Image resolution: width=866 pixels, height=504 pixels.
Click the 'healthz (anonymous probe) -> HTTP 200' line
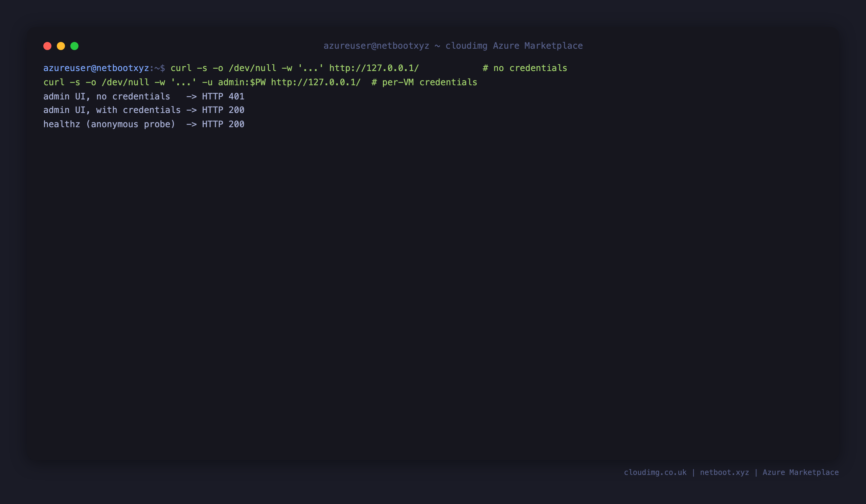(x=144, y=124)
